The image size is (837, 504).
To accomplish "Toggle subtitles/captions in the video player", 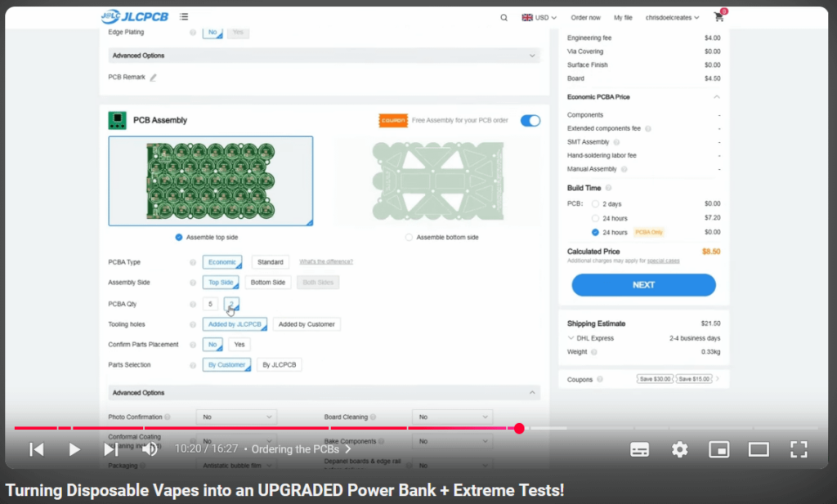I will [639, 449].
